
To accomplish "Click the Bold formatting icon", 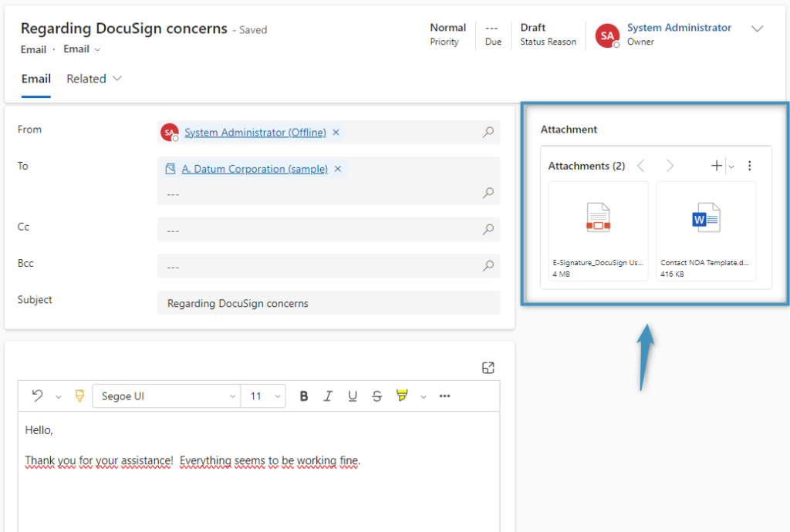I will (x=304, y=396).
